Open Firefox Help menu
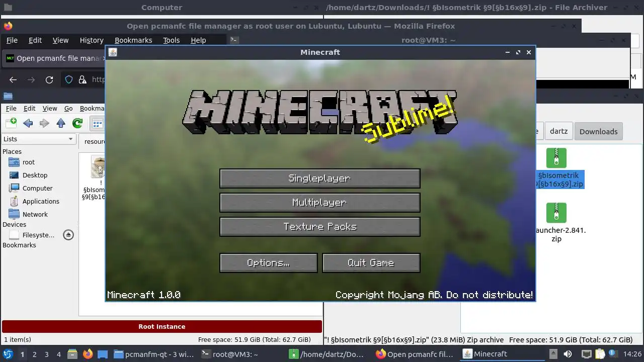 (198, 40)
